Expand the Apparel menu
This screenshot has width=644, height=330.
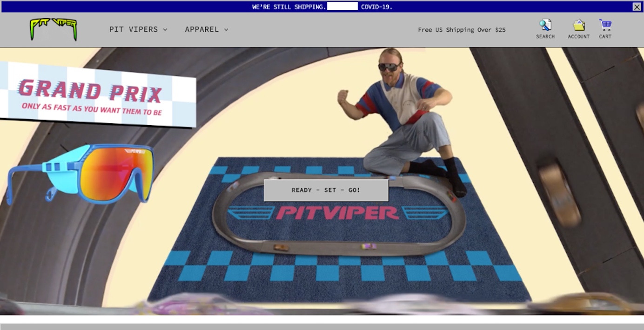coord(207,29)
